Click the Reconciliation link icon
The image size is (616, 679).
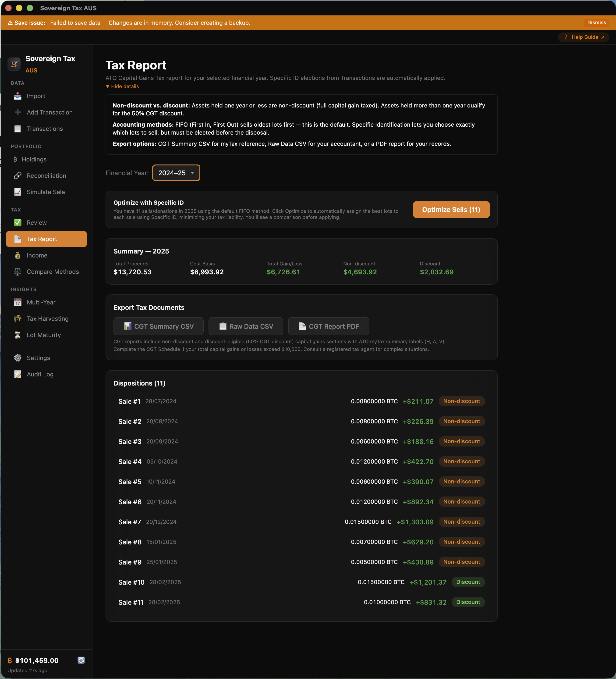tap(18, 175)
